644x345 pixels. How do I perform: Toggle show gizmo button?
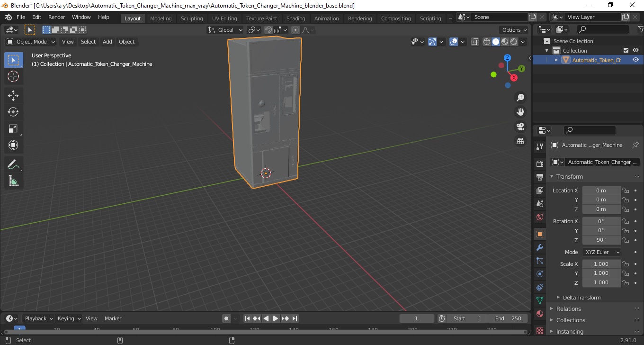coord(432,42)
